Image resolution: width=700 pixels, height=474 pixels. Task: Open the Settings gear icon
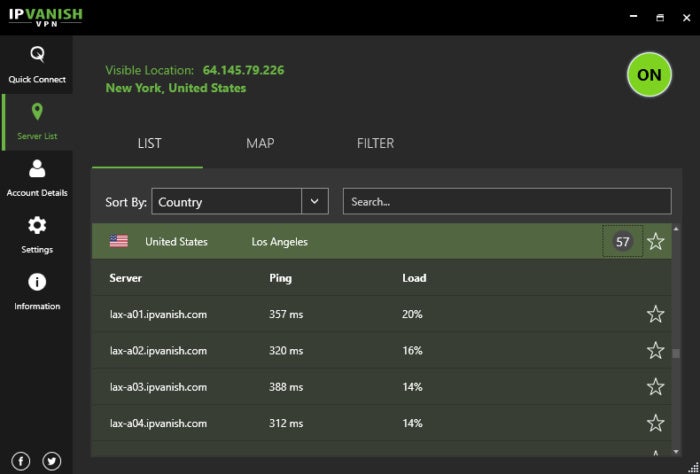point(37,225)
